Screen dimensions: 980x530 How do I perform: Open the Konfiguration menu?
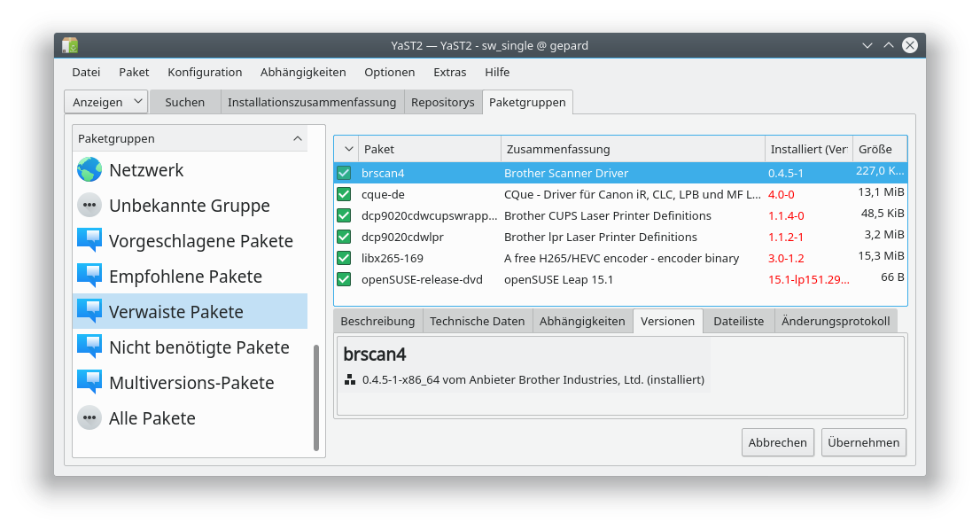[205, 72]
